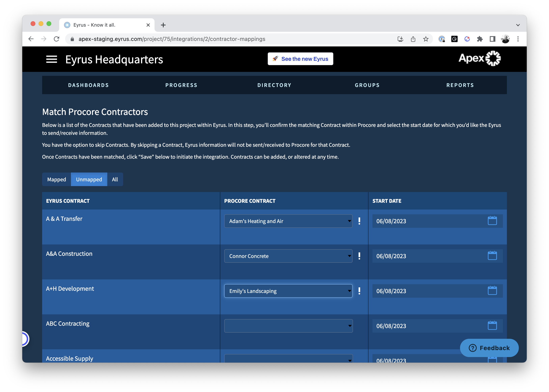Click the ABC Contracting contract name
Image resolution: width=549 pixels, height=392 pixels.
coord(68,324)
